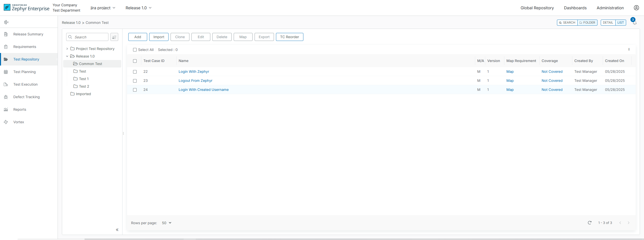
Task: Click the folder tree sort icon
Action: [x=114, y=37]
